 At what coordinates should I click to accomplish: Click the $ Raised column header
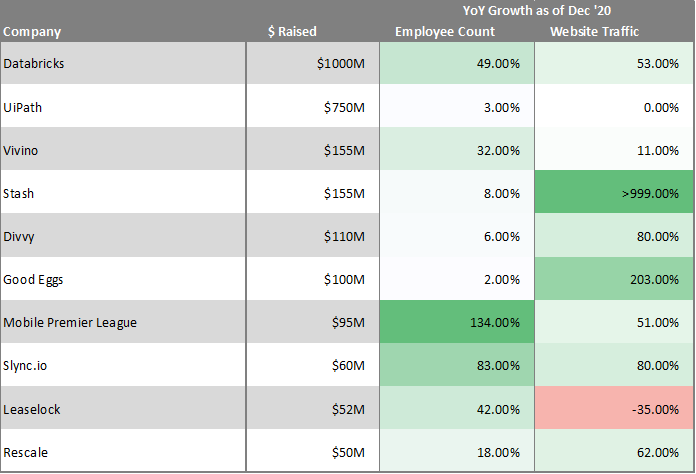(292, 32)
